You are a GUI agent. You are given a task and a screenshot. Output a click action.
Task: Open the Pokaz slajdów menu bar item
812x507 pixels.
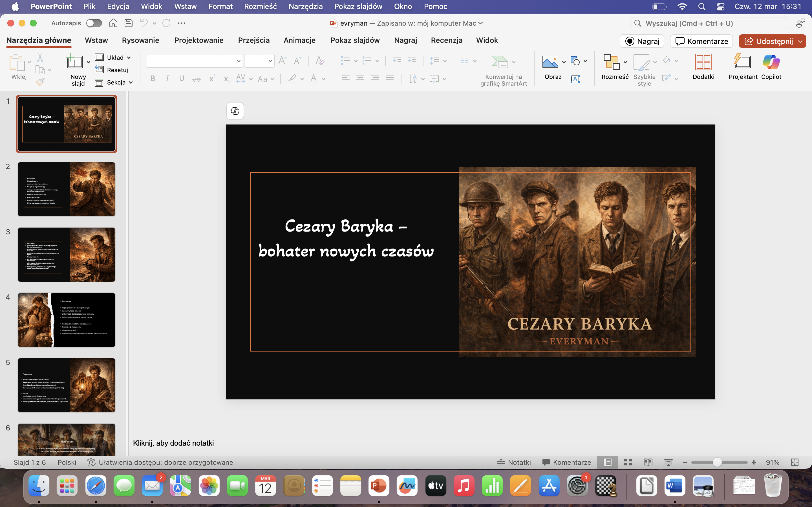358,6
